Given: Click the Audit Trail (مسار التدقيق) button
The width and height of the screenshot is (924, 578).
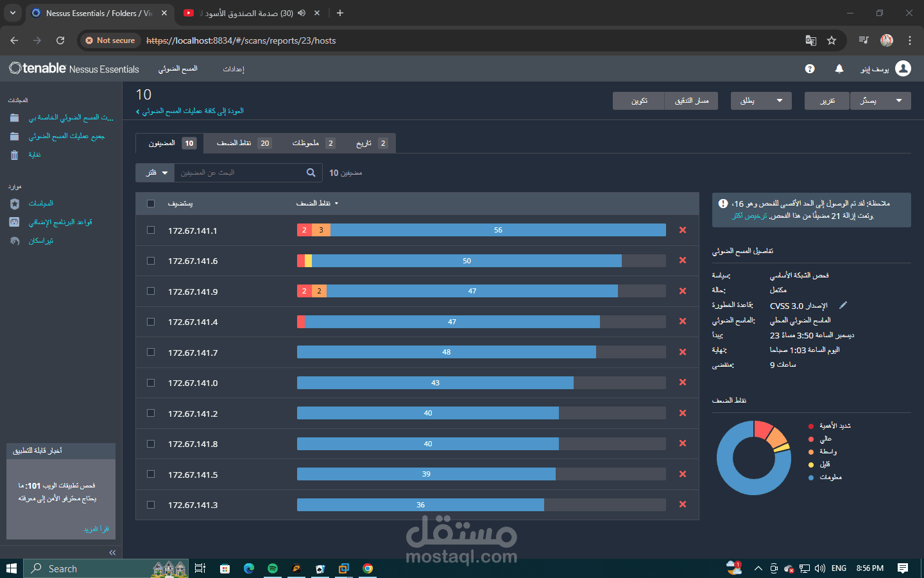Looking at the screenshot, I should 692,101.
